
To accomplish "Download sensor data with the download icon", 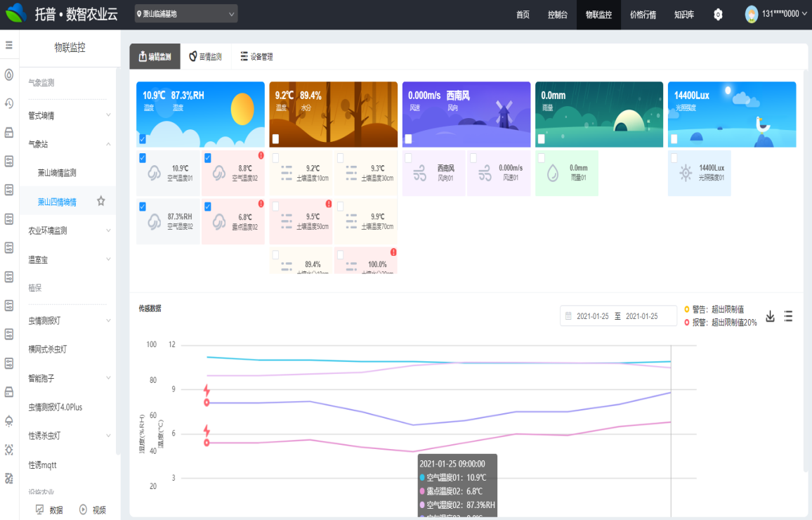I will 770,316.
